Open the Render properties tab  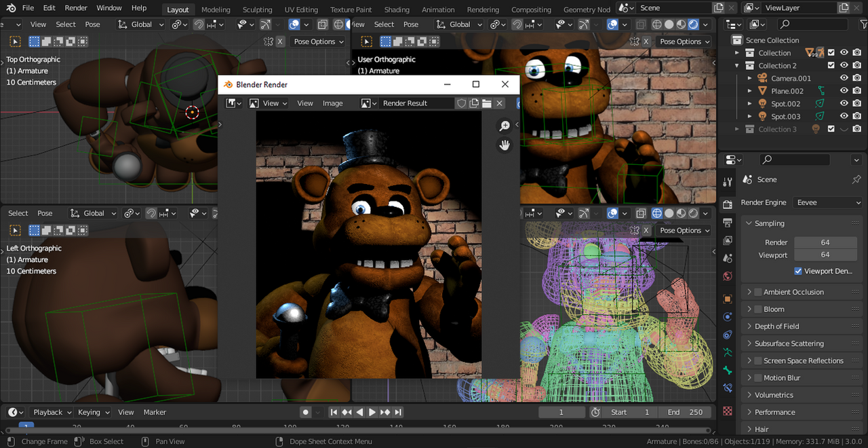pyautogui.click(x=728, y=205)
